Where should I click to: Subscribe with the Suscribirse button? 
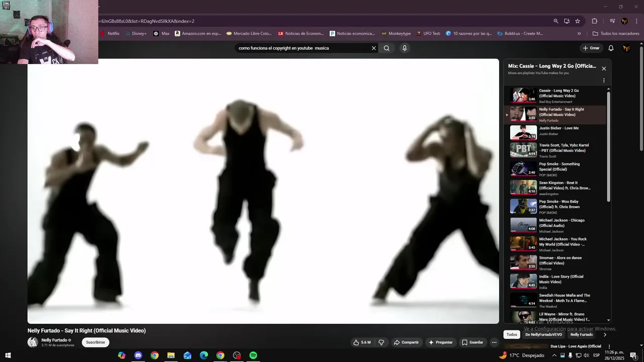point(96,342)
